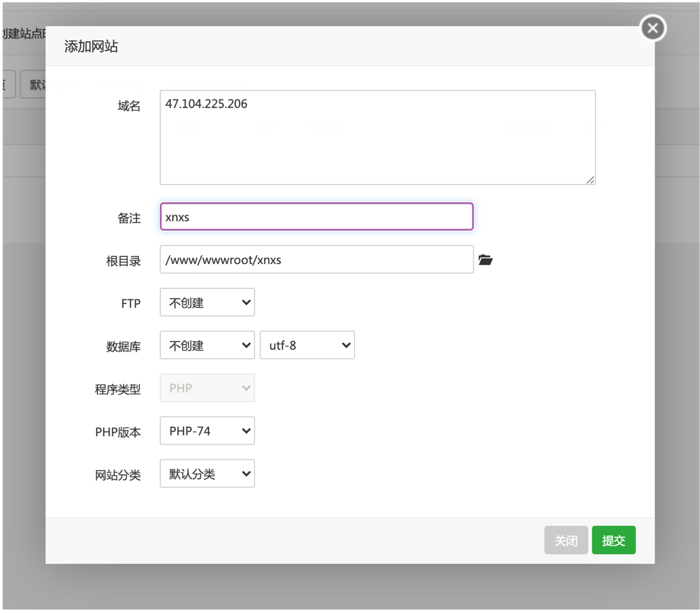Focus the 备注 field containing xnxs
700x613 pixels.
[317, 216]
